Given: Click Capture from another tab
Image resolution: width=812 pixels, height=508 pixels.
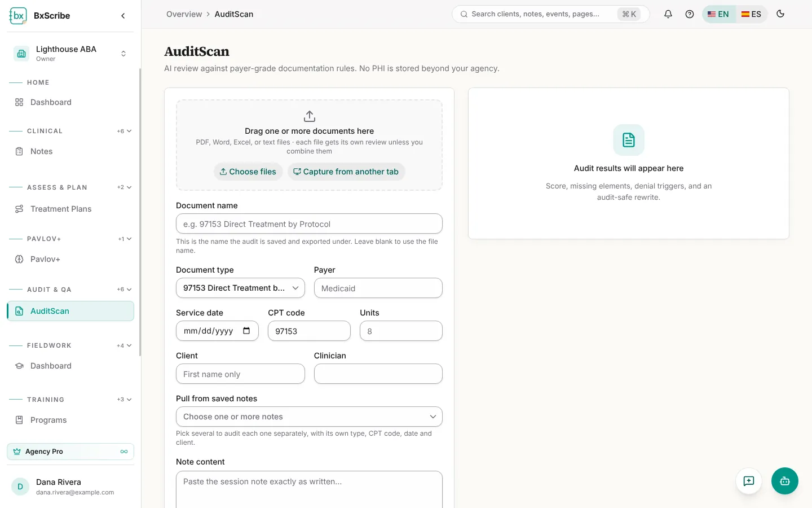Looking at the screenshot, I should (346, 172).
